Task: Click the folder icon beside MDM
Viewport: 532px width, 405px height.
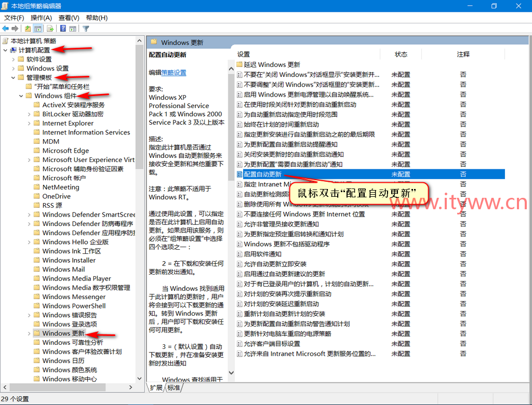Action: point(37,141)
